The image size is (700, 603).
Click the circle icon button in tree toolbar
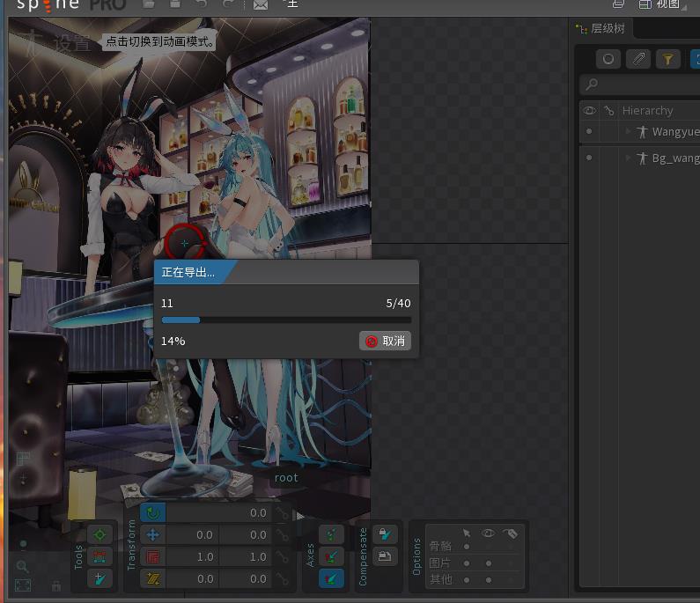[x=608, y=59]
